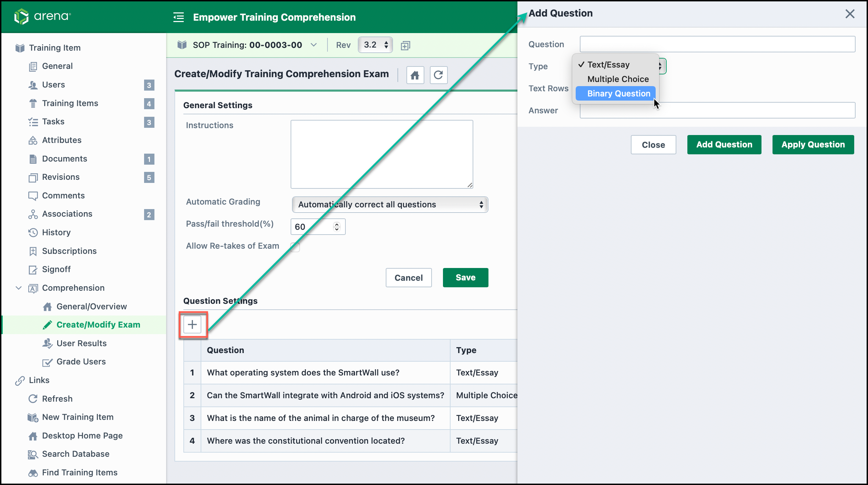Open General/Overview under Comprehension
The height and width of the screenshot is (485, 868).
coord(92,307)
